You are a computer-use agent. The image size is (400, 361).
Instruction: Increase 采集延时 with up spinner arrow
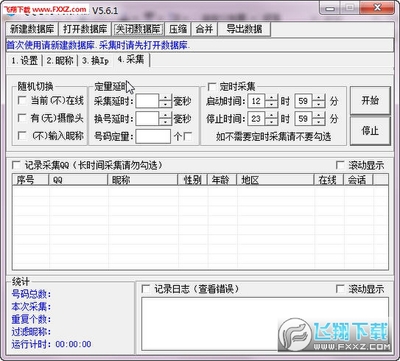click(165, 97)
